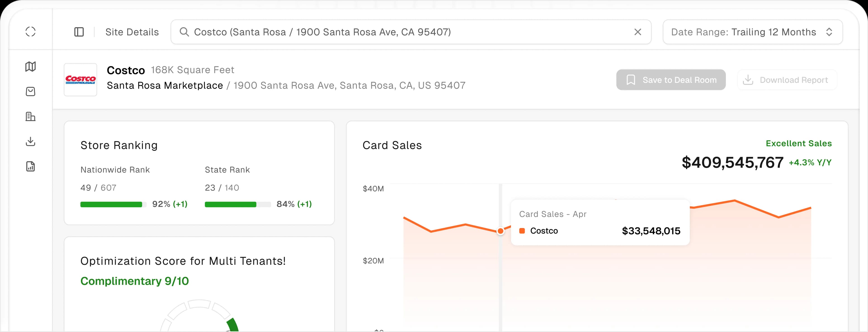The height and width of the screenshot is (332, 868).
Task: Click the $33,548,015 tooltip value
Action: pos(651,231)
